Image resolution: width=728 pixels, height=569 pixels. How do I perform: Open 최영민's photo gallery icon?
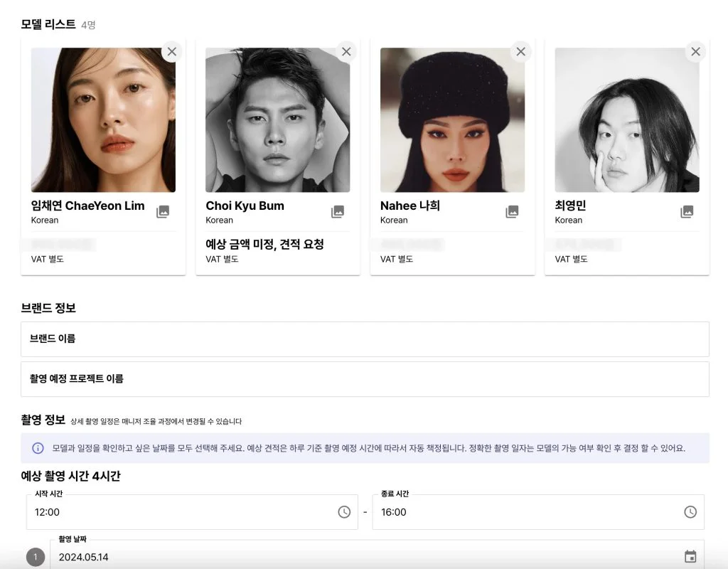click(x=687, y=211)
